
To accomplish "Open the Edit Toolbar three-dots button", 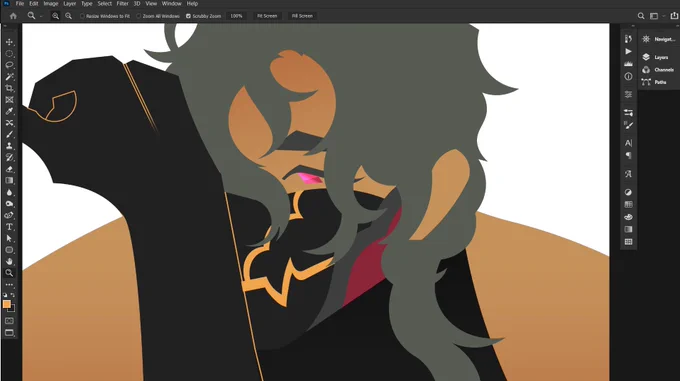I will 9,285.
